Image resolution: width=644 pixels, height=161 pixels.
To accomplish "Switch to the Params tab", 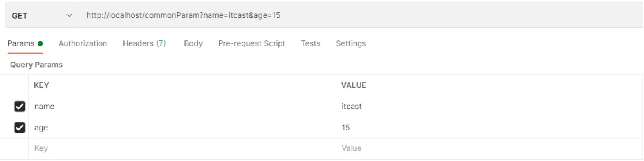I will coord(21,44).
